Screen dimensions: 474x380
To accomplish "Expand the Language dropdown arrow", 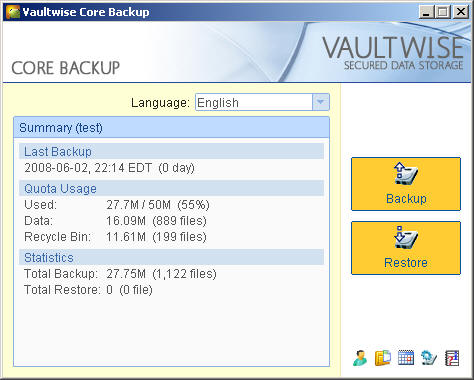I will click(321, 102).
